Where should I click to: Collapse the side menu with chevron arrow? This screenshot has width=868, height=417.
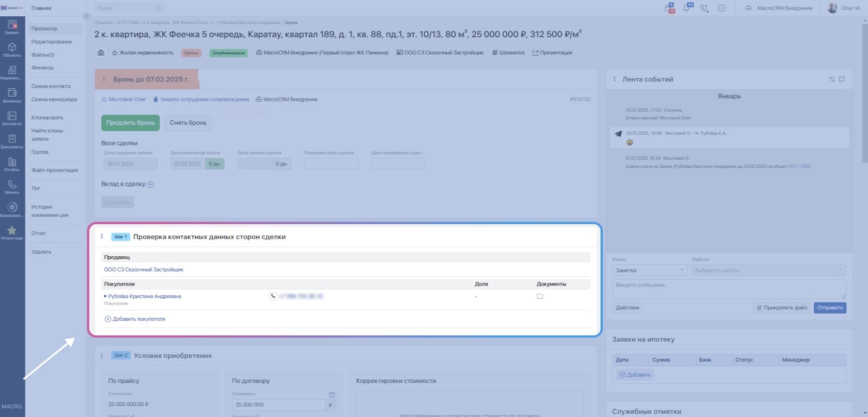[86, 16]
